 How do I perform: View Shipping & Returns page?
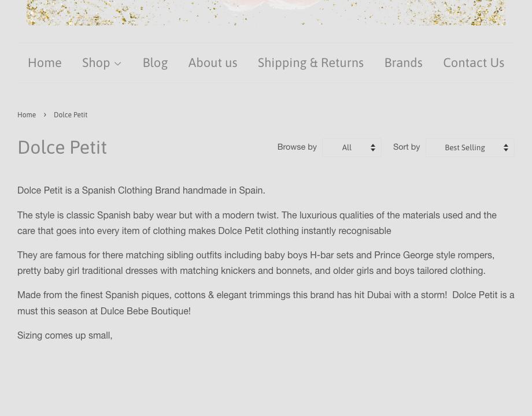click(x=311, y=63)
